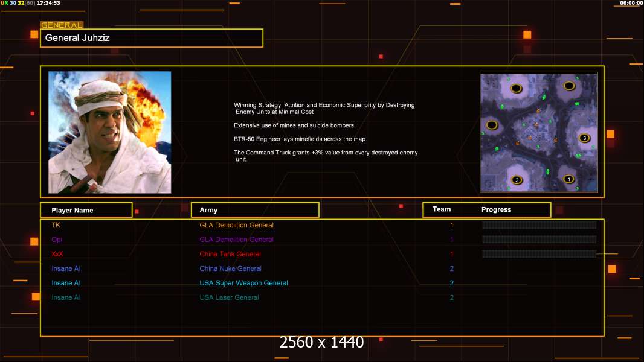This screenshot has height=362, width=644.
Task: Click the orange GENERAL label
Action: click(62, 25)
